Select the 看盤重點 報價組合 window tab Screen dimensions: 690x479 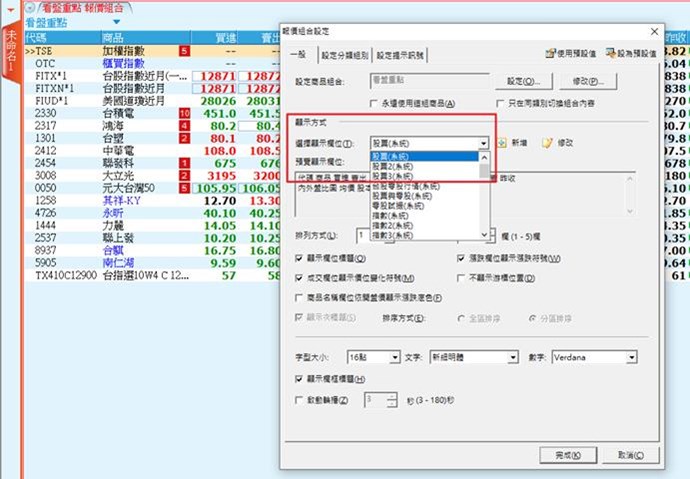click(x=83, y=7)
